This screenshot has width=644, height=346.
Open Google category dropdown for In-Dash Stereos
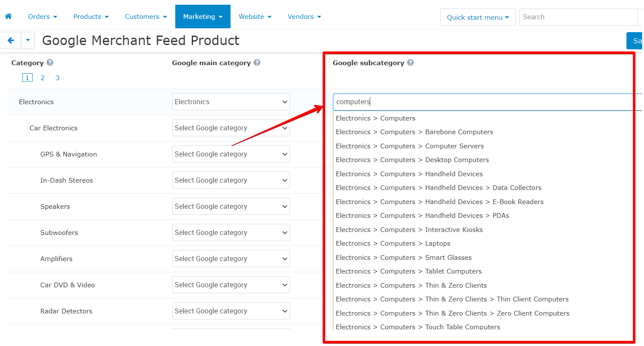tap(231, 180)
